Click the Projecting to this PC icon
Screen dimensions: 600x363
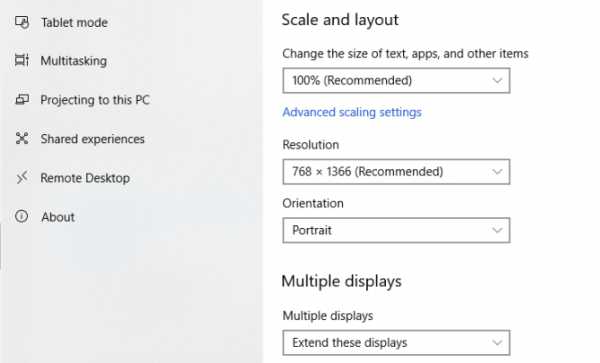(x=22, y=99)
